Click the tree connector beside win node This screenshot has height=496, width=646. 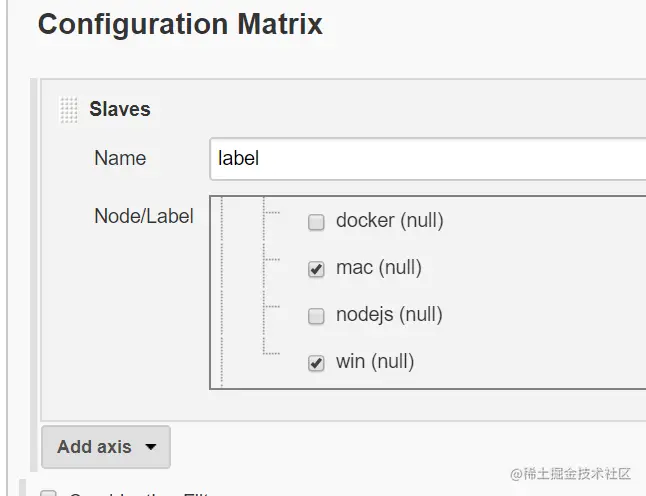[272, 352]
